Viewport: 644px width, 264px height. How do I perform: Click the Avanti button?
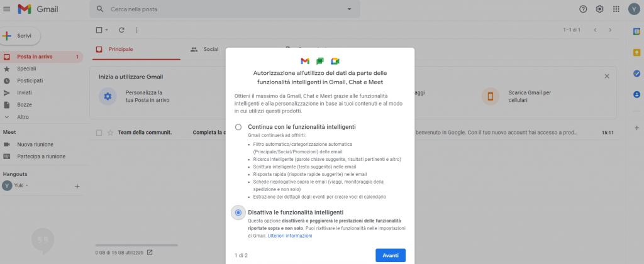click(391, 255)
